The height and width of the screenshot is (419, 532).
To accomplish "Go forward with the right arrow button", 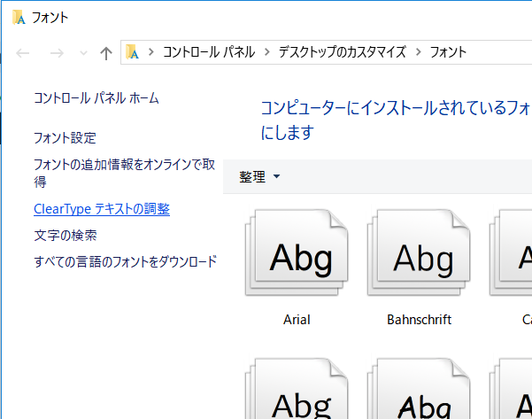I will pos(57,53).
